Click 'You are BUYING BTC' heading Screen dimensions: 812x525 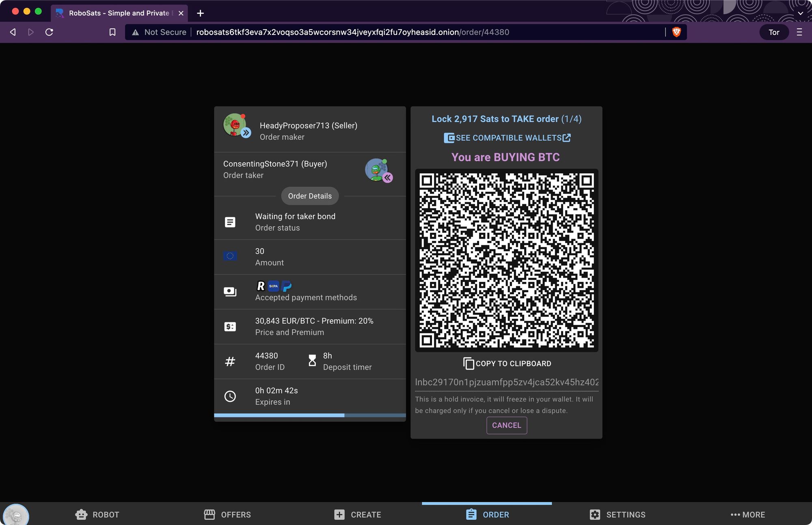[505, 157]
